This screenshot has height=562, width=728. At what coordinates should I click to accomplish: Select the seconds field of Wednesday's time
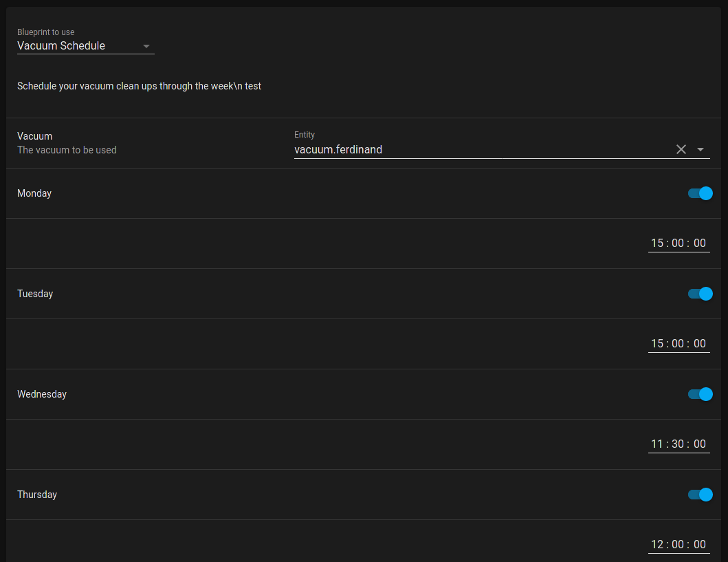(700, 444)
